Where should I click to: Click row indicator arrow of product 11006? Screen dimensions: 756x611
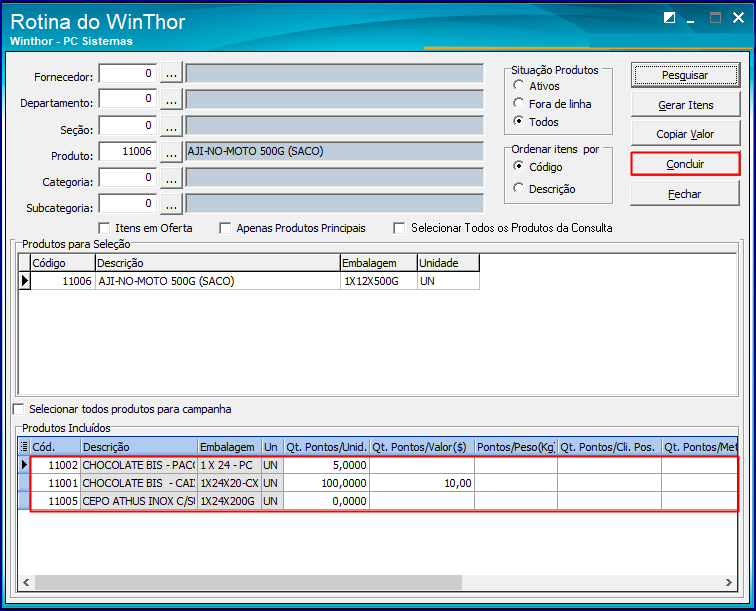[25, 281]
